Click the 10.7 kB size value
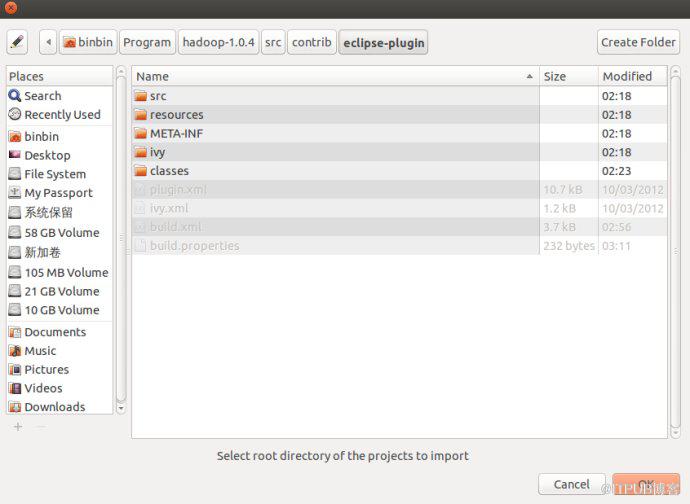Viewport: 690px width, 504px height. click(x=563, y=190)
